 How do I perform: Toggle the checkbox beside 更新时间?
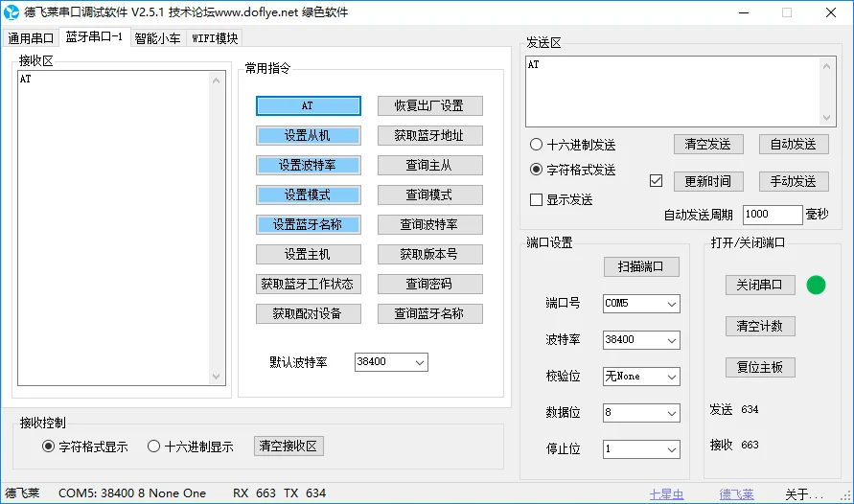657,181
